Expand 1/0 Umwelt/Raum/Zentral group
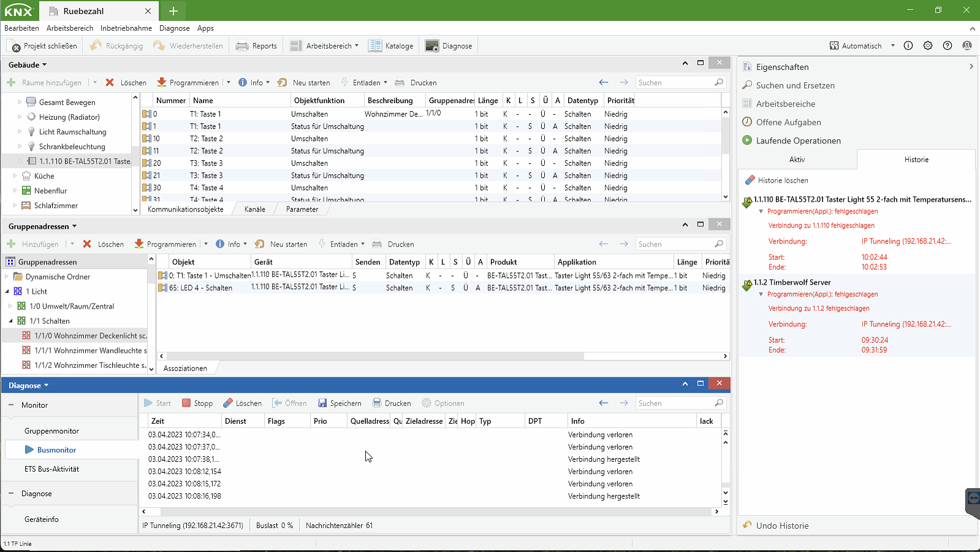Image resolution: width=980 pixels, height=552 pixels. click(x=10, y=306)
